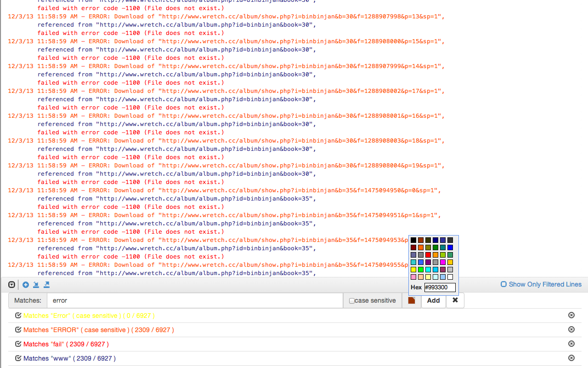Image resolution: width=588 pixels, height=368 pixels.
Task: Click the log line ending with p=17&sp=1
Action: (226, 91)
